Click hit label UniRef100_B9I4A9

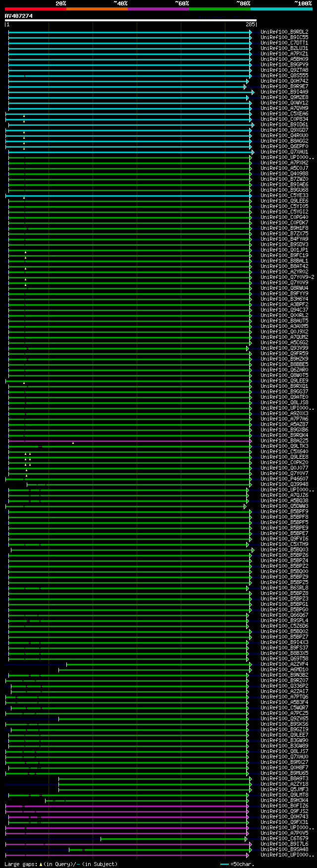click(284, 92)
